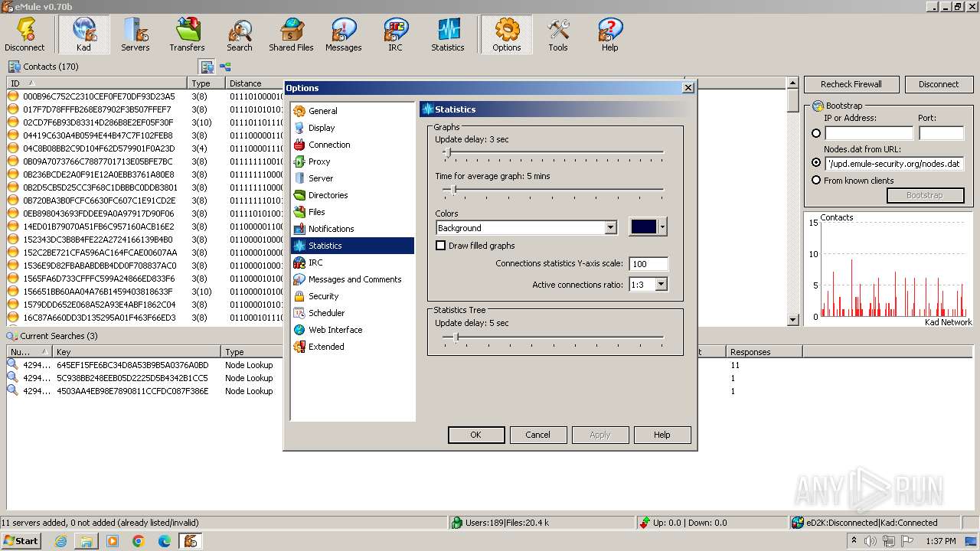Click the bootstrap IP or Address field
Screen dimensions: 980x551
click(868, 133)
